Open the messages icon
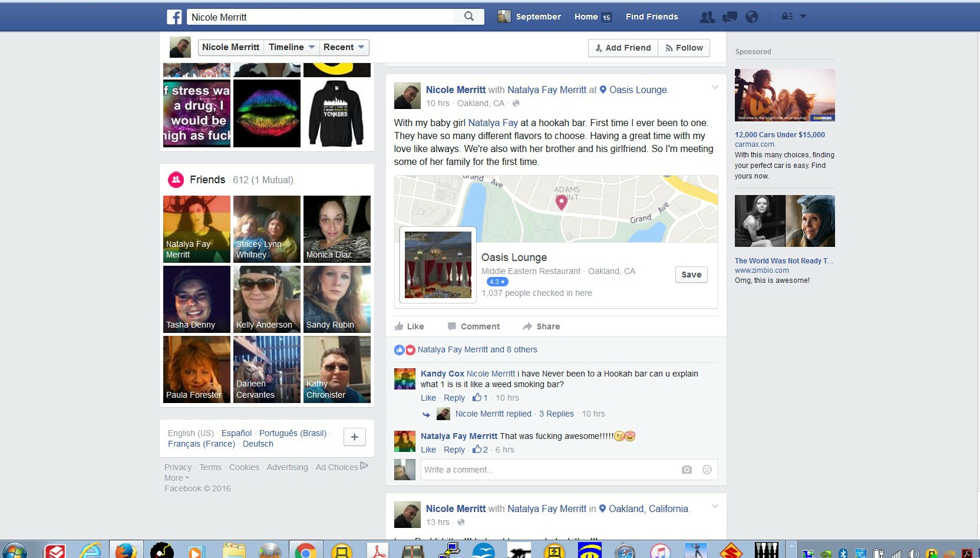This screenshot has width=980, height=558. (x=730, y=17)
